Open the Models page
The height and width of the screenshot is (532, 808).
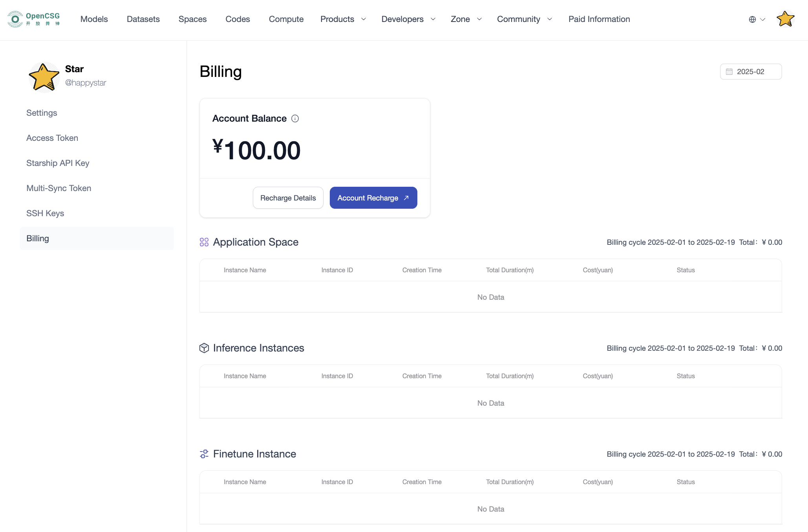click(94, 19)
